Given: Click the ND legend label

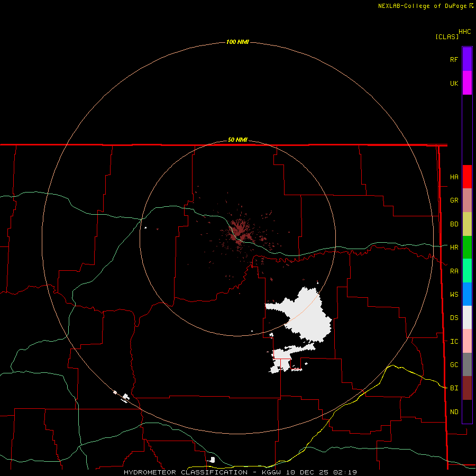Looking at the screenshot, I should coord(454,411).
